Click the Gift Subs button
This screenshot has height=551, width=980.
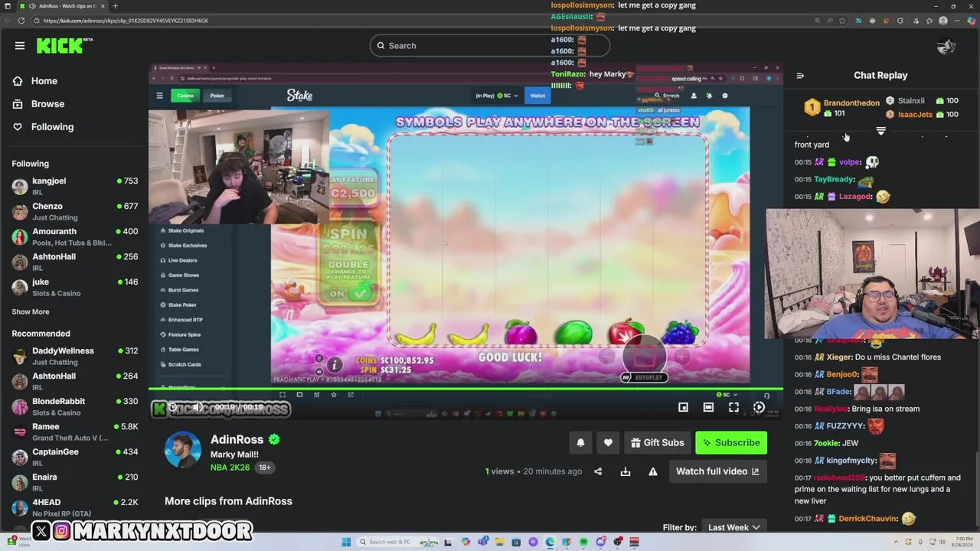(x=657, y=442)
